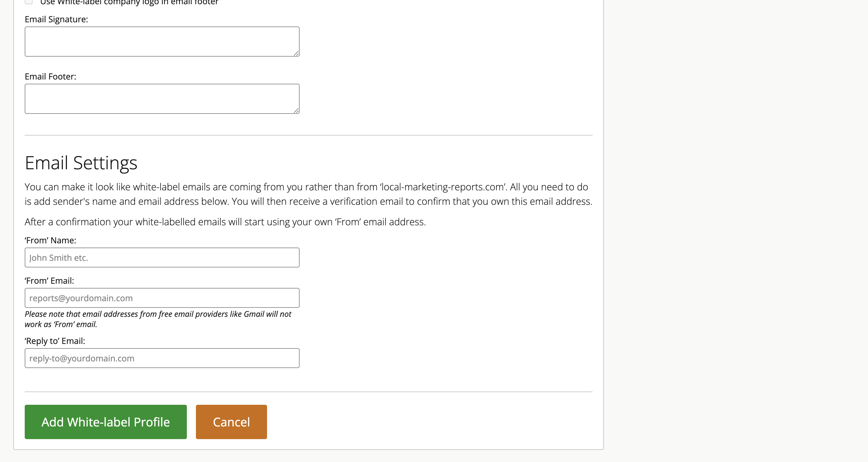Click the 'After a confirmation' paragraph

click(x=225, y=222)
